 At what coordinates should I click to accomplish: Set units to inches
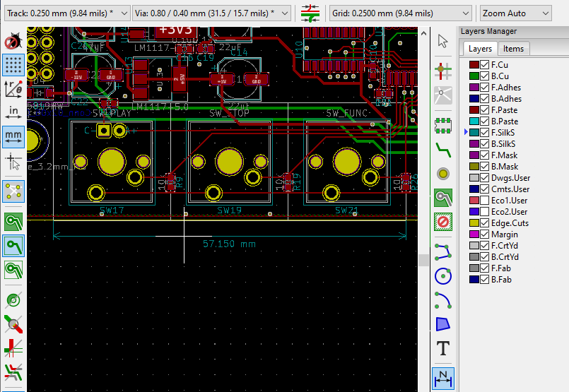[x=13, y=113]
